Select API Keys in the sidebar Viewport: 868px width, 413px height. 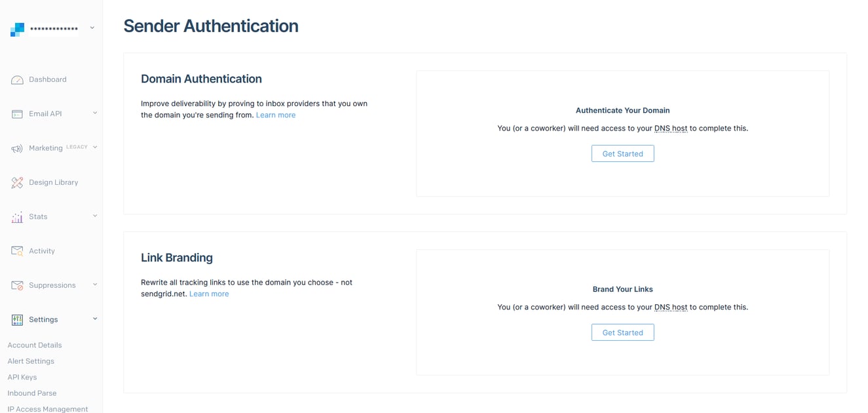pyautogui.click(x=22, y=377)
